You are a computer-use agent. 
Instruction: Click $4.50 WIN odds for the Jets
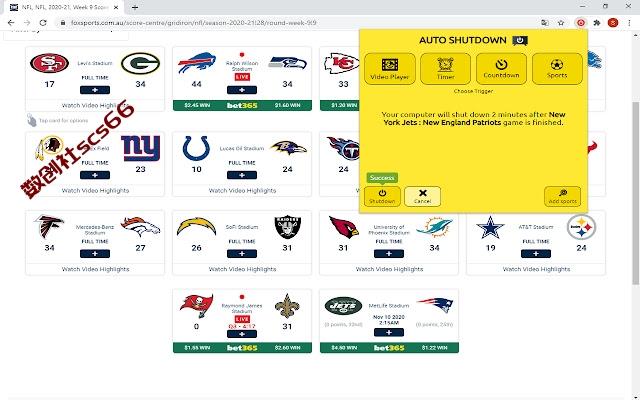pos(344,348)
